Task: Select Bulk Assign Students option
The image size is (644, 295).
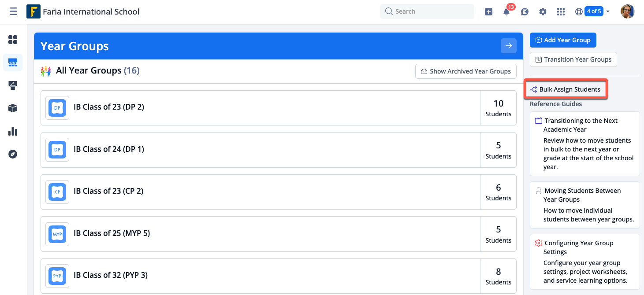Action: (x=566, y=89)
